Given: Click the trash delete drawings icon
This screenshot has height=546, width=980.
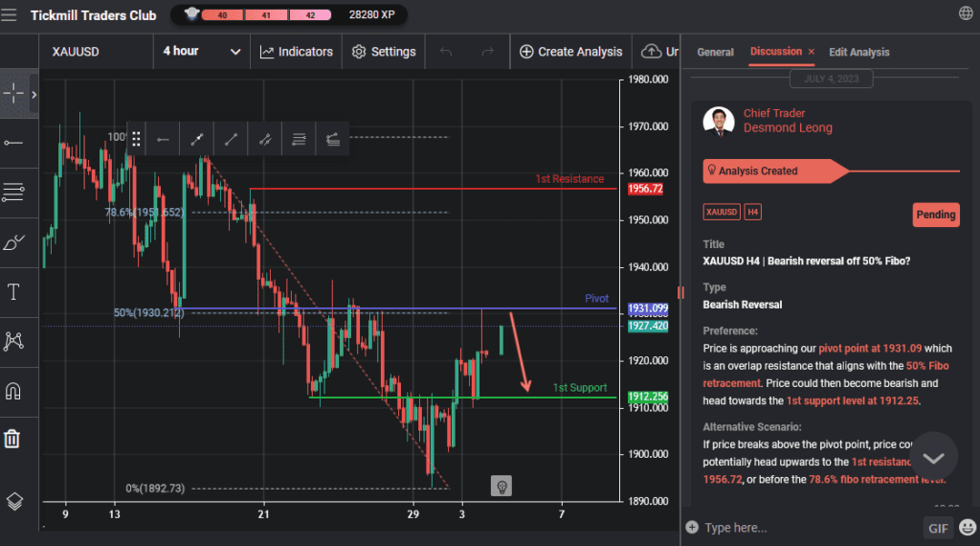Looking at the screenshot, I should coord(12,439).
